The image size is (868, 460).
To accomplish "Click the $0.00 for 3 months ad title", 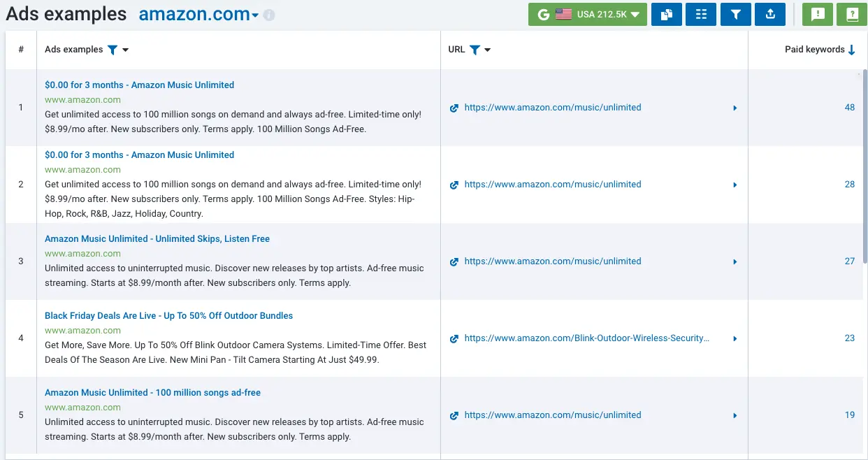I will pos(139,85).
